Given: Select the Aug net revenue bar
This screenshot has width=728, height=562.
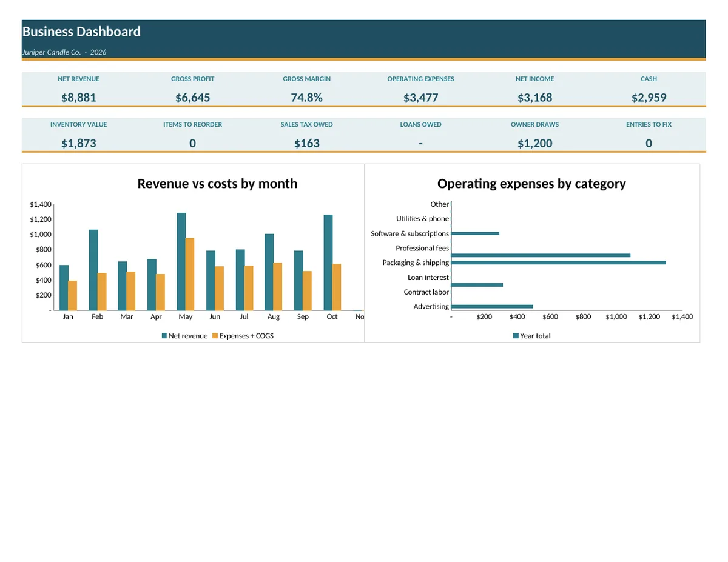Looking at the screenshot, I should point(269,272).
